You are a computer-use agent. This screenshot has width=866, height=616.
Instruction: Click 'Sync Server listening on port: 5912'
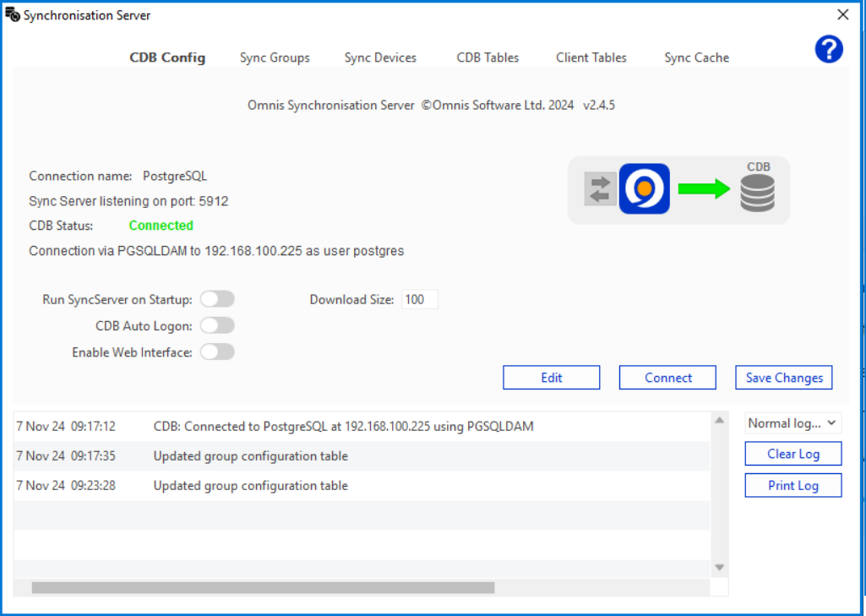(x=128, y=201)
